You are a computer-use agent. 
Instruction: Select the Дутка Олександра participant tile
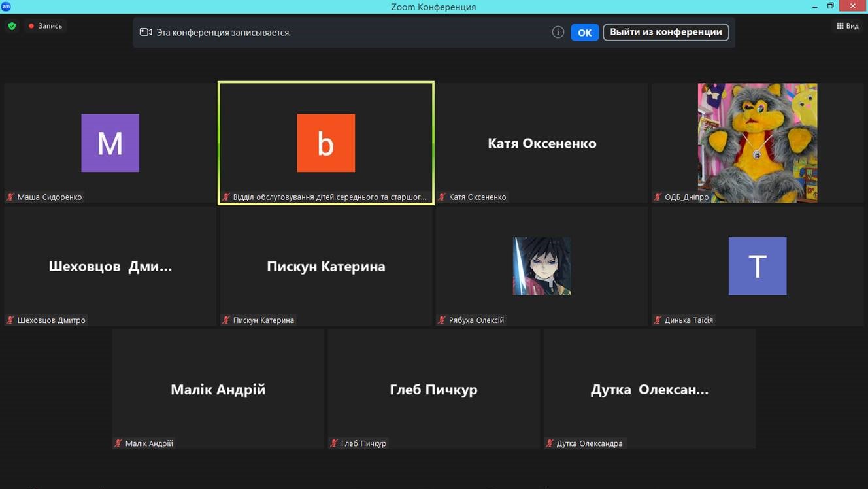coord(650,389)
